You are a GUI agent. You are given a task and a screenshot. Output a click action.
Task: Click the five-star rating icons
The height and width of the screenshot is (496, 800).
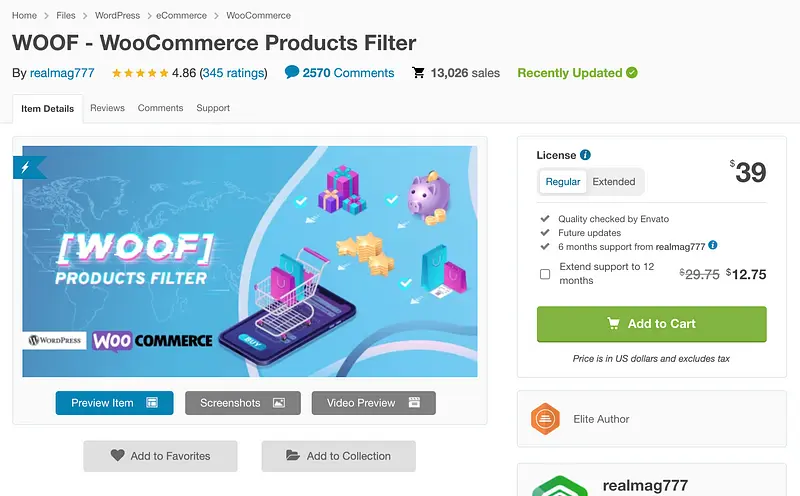[139, 73]
